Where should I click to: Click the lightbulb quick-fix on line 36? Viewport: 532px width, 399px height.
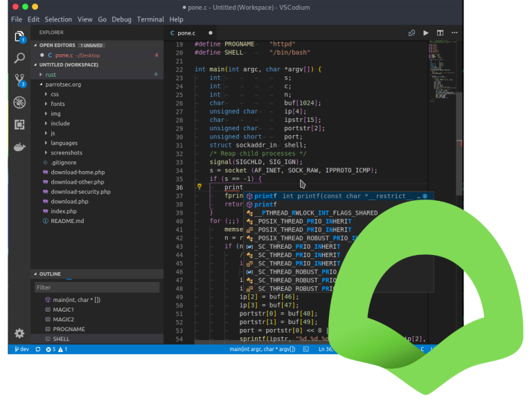(199, 186)
